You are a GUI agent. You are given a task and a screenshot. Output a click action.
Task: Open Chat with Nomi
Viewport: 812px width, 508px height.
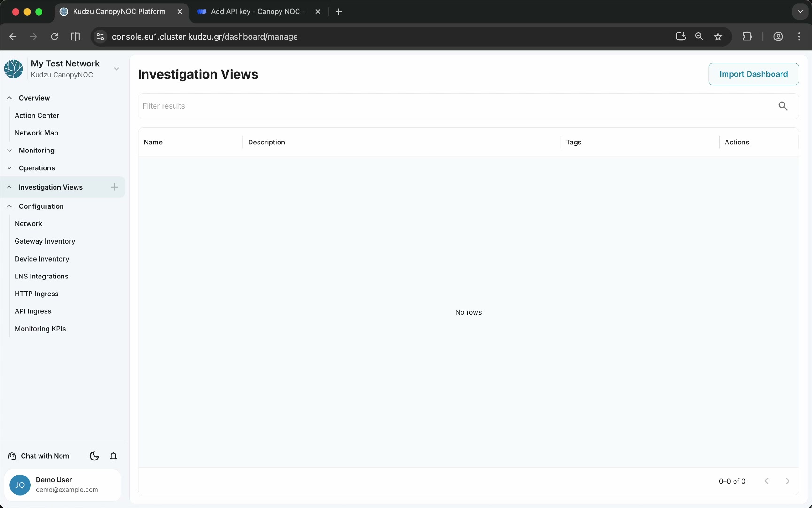click(x=39, y=456)
